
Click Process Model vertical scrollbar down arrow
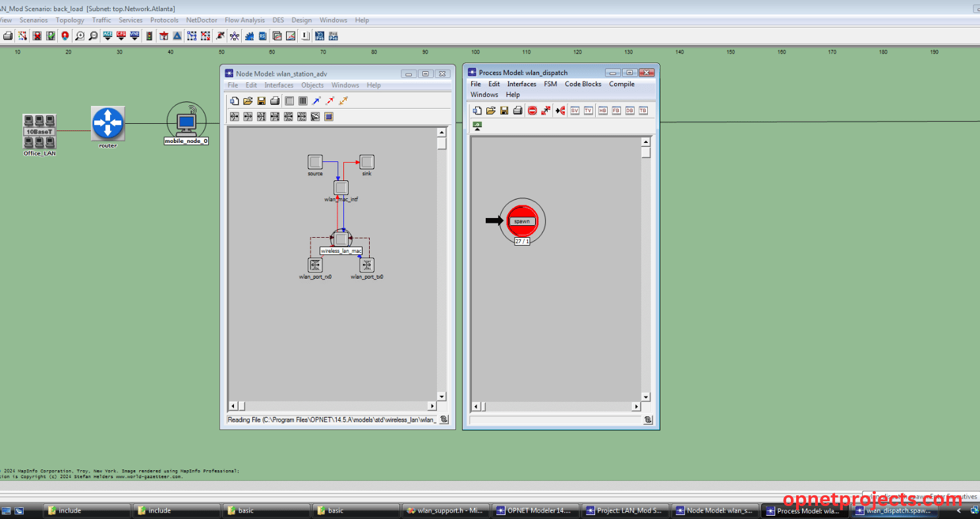[646, 397]
